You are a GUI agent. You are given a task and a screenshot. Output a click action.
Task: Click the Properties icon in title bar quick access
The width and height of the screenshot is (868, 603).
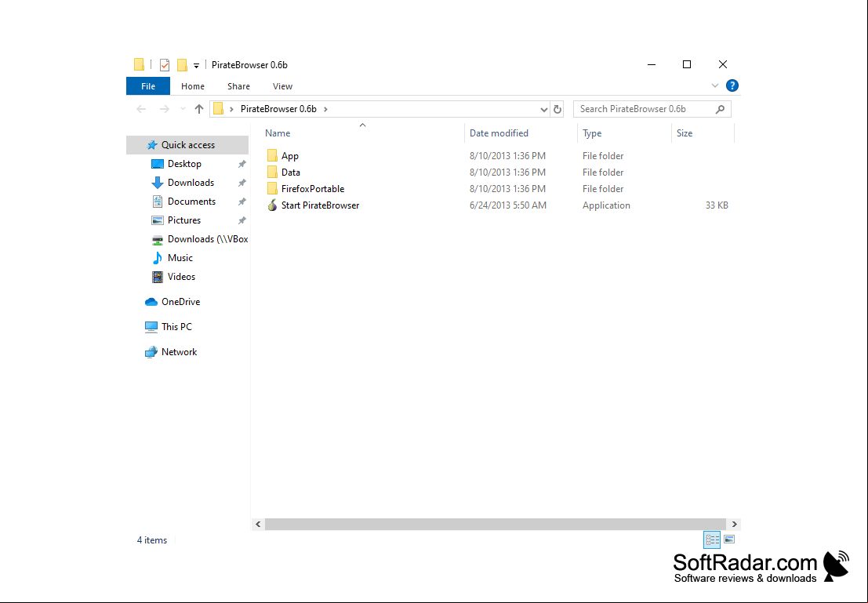165,65
